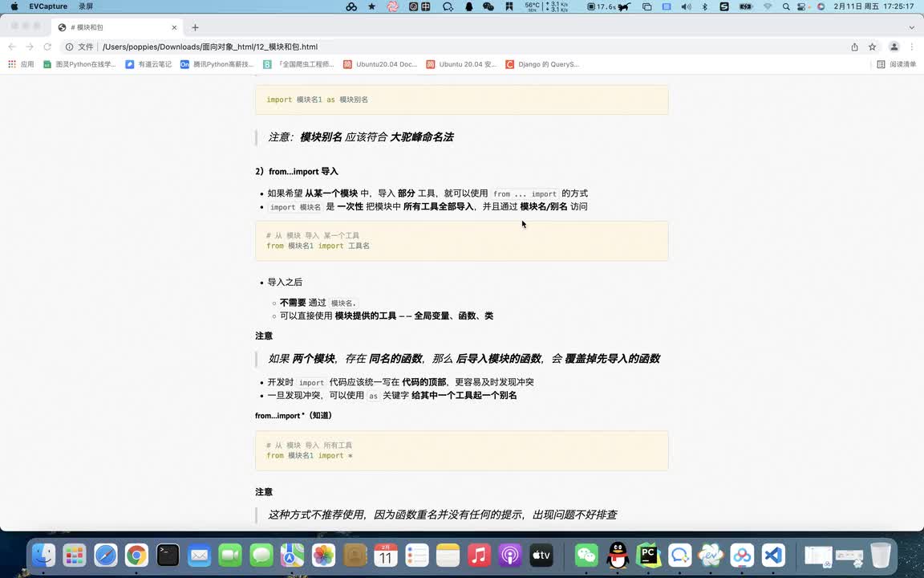Open the 应用 apps shortcut
Screen dimensions: 924x578
(x=21, y=64)
